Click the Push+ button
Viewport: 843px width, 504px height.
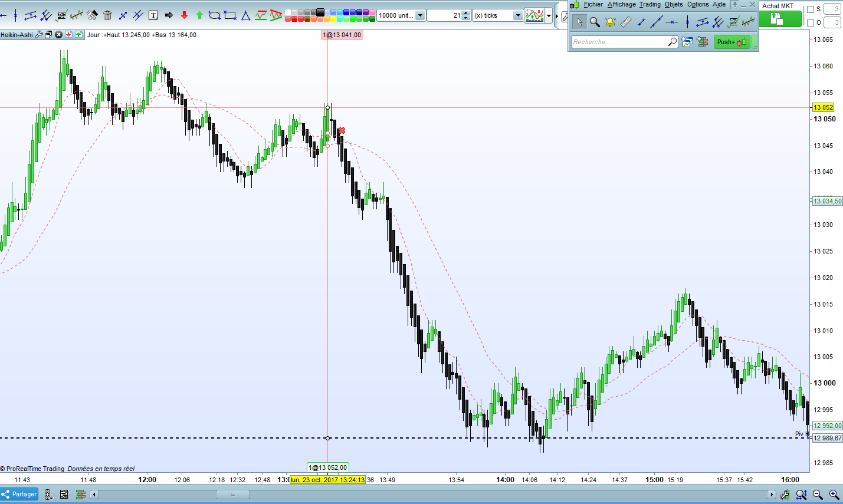732,42
